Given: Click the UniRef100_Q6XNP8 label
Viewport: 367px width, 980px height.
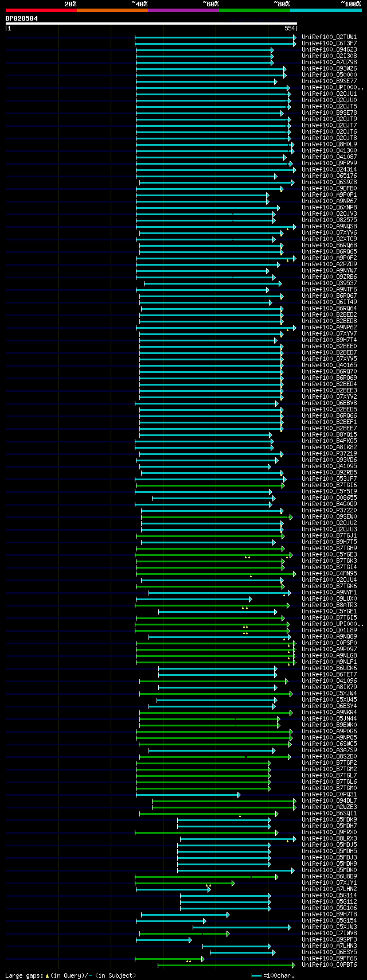Looking at the screenshot, I should (329, 207).
